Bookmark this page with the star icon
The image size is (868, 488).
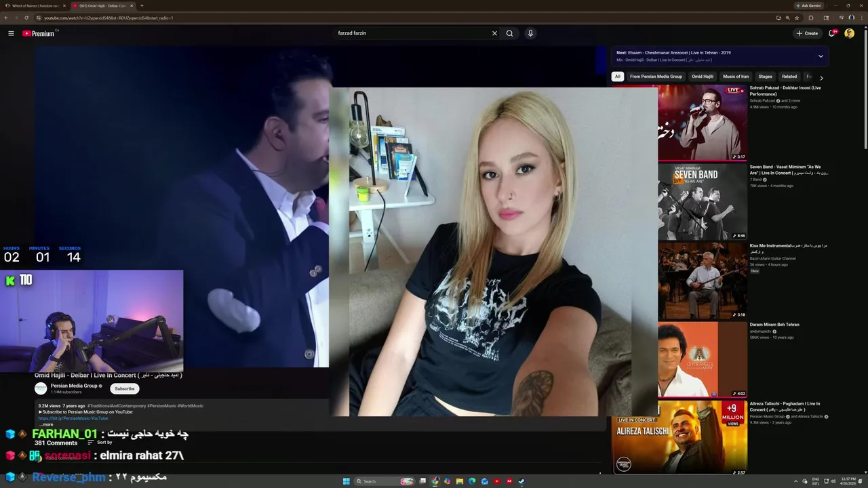(797, 18)
